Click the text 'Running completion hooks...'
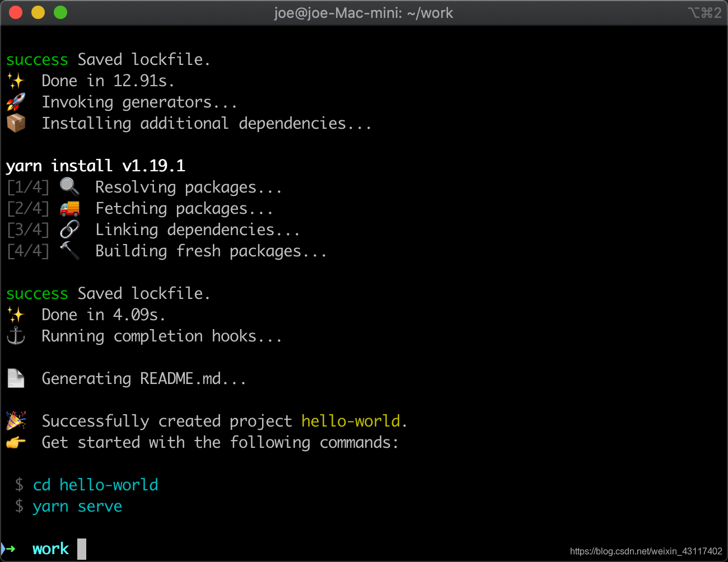The height and width of the screenshot is (562, 728). (x=162, y=336)
